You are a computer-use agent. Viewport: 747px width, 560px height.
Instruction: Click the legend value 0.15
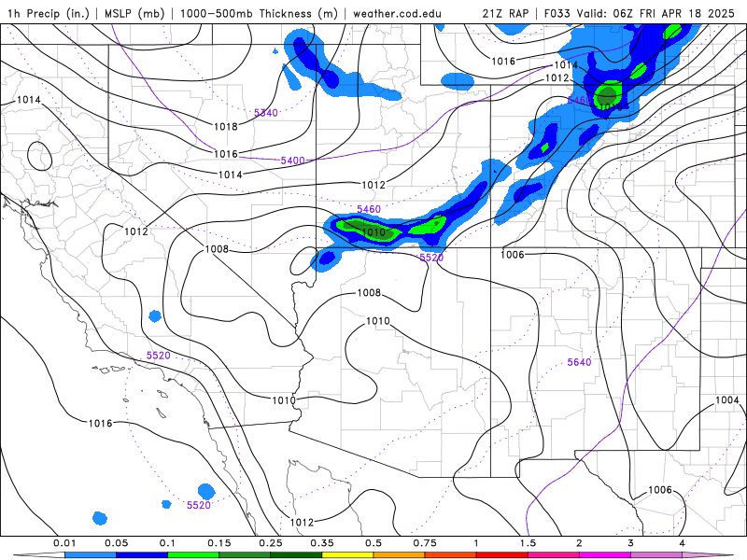click(219, 543)
